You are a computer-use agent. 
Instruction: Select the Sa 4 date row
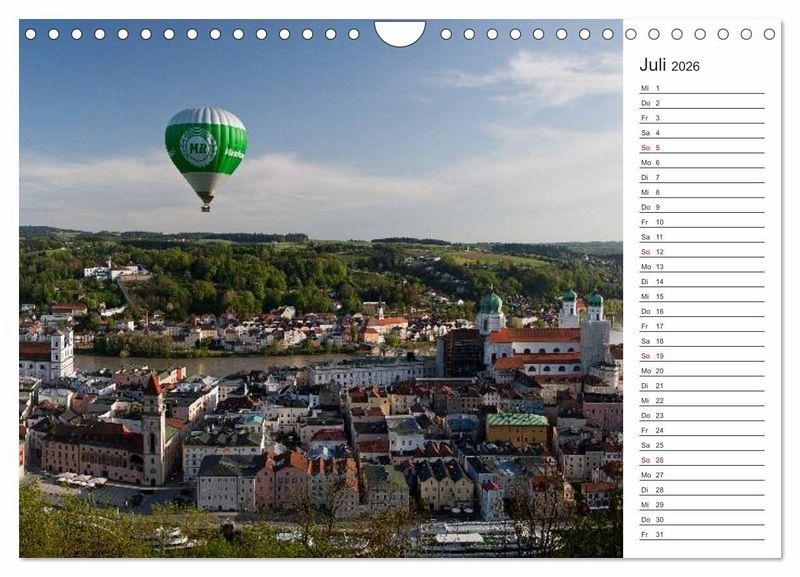click(x=702, y=133)
